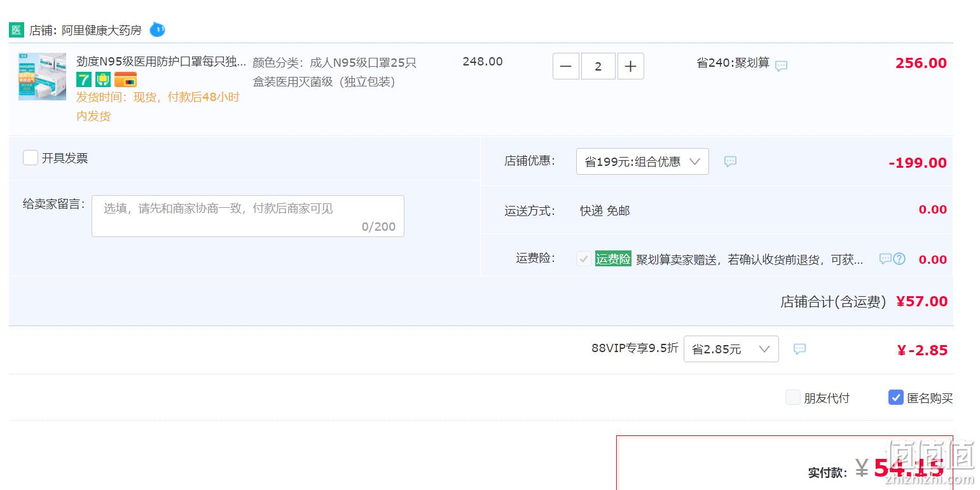Click the 快递 免邮 shipping method text
The height and width of the screenshot is (490, 980).
[605, 210]
